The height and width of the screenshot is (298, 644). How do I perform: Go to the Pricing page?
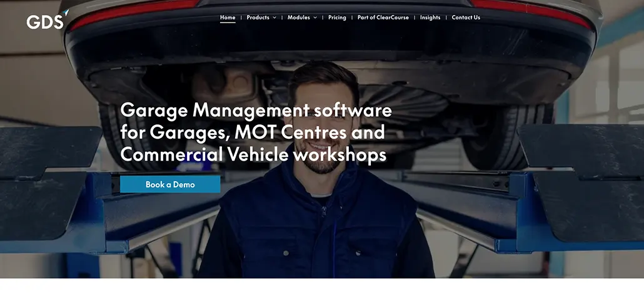click(x=337, y=17)
